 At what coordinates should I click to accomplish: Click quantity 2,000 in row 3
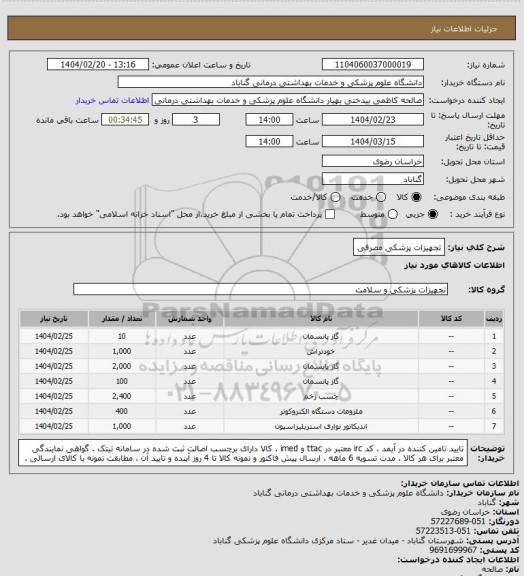pos(122,366)
